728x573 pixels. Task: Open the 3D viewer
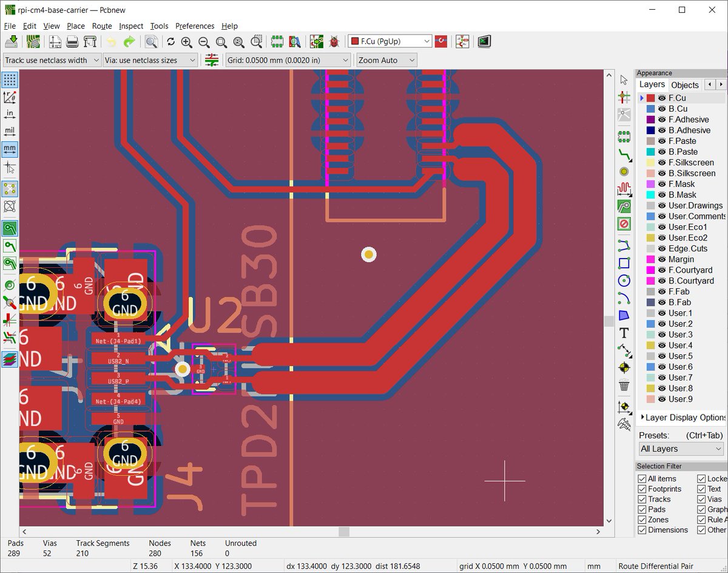coord(484,41)
